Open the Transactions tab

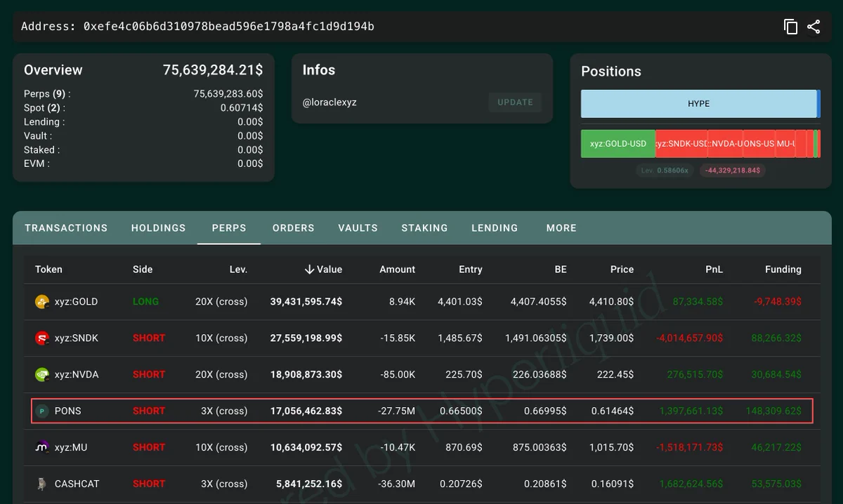point(66,228)
